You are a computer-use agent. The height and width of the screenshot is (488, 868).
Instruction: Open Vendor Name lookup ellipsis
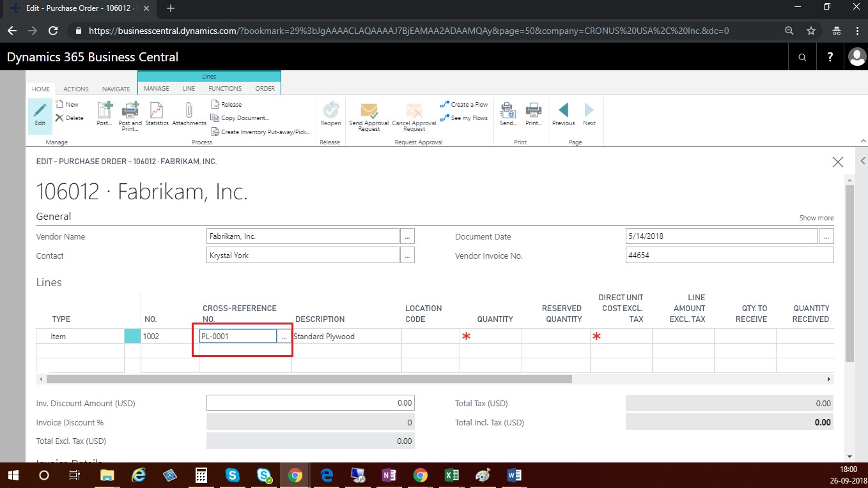pyautogui.click(x=407, y=236)
